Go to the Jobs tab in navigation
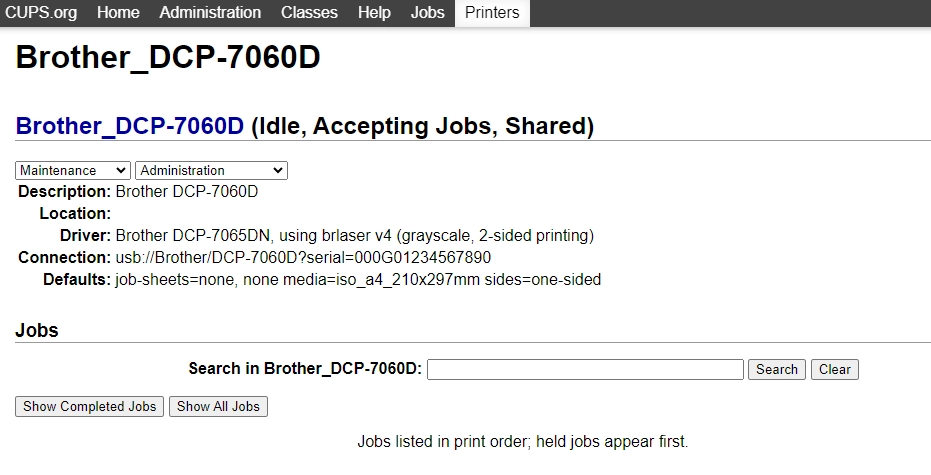Viewport: 931px width, 475px height. coord(428,13)
